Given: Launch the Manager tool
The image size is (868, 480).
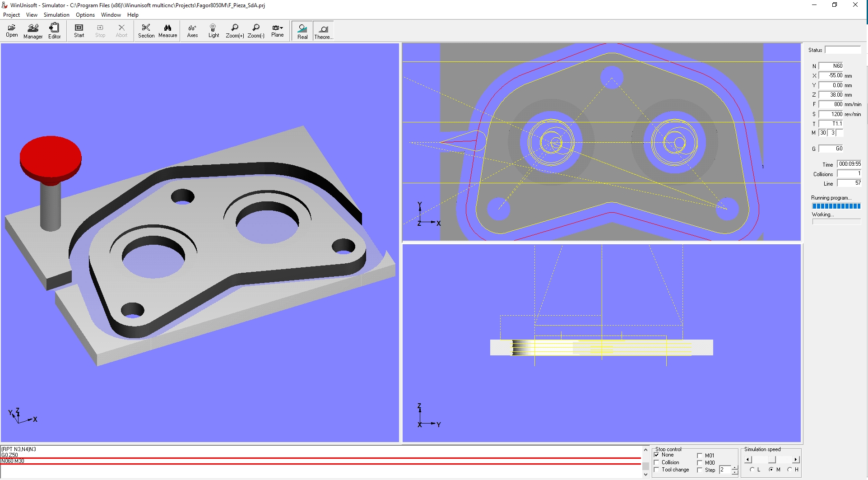Looking at the screenshot, I should 33,31.
